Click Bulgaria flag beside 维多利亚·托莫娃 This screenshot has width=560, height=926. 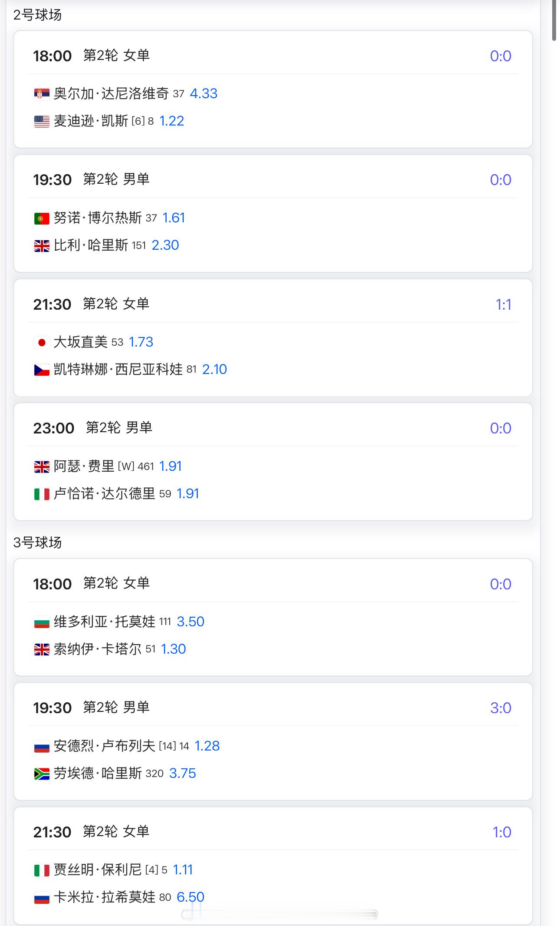click(x=42, y=622)
